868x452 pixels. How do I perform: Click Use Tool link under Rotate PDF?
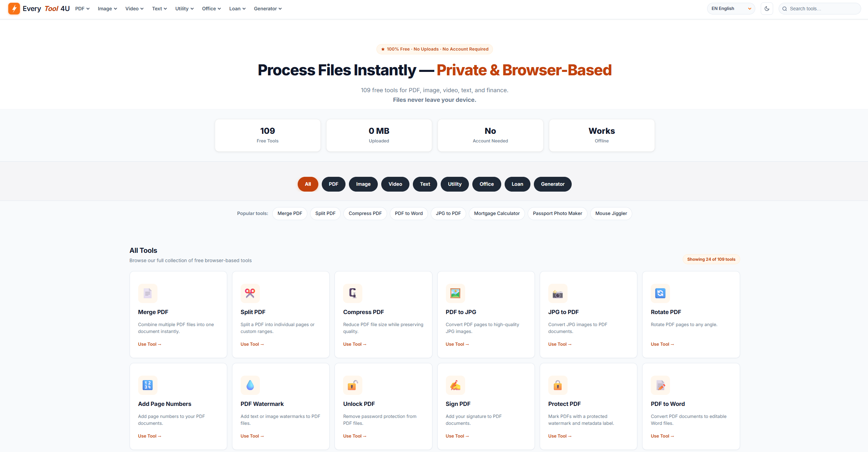[x=662, y=344]
